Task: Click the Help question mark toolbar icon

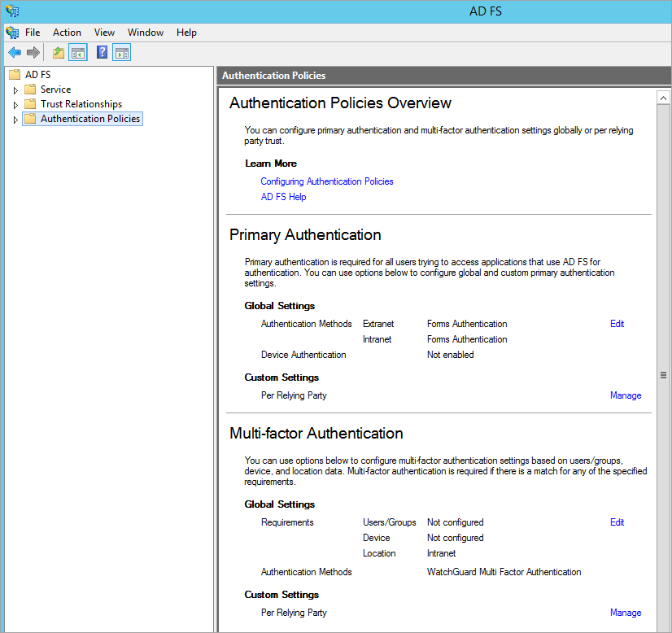Action: (100, 52)
